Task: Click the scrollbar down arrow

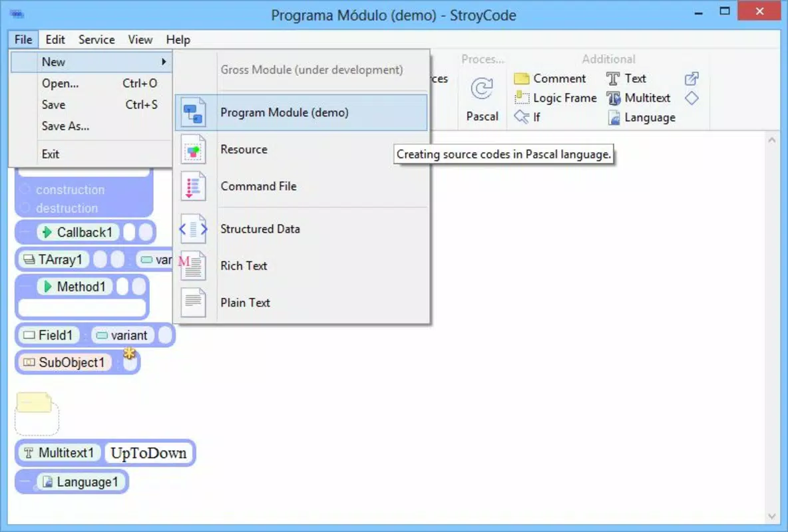Action: (x=772, y=517)
